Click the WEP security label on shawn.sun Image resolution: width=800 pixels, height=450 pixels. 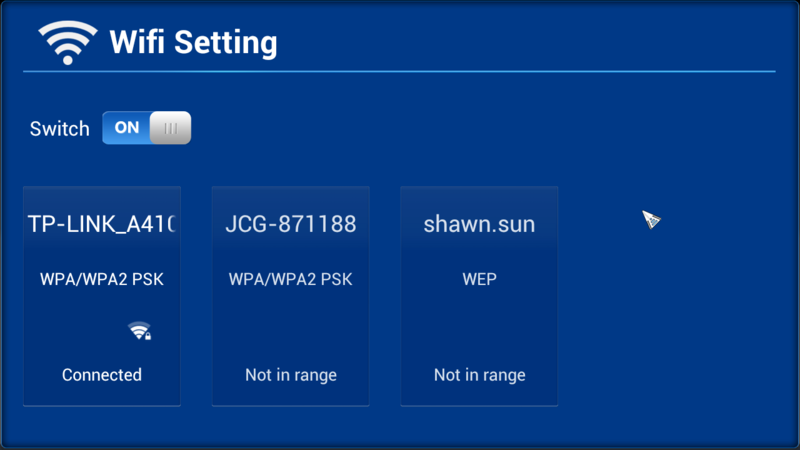(479, 279)
